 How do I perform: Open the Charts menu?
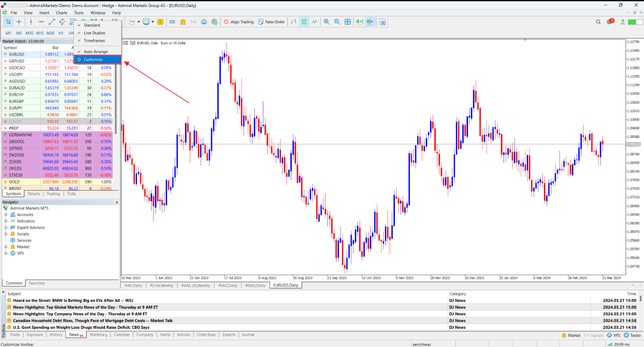click(62, 13)
